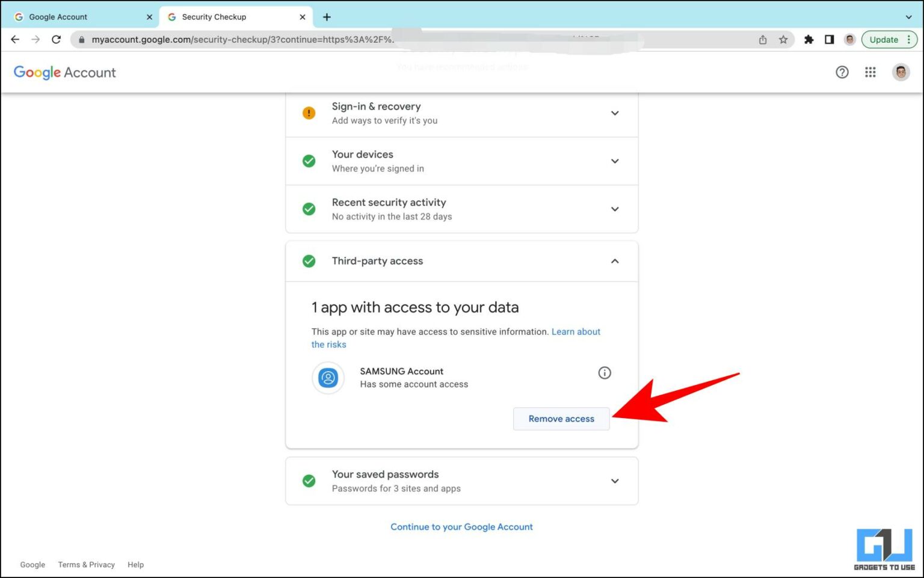The height and width of the screenshot is (578, 924).
Task: Select the SAMSUNG Account profile icon
Action: (328, 378)
